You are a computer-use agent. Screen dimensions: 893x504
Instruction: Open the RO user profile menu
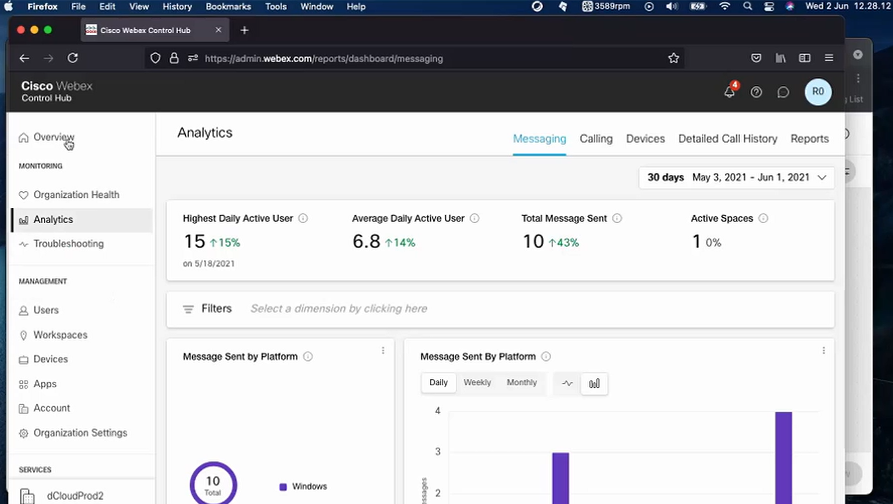click(817, 92)
